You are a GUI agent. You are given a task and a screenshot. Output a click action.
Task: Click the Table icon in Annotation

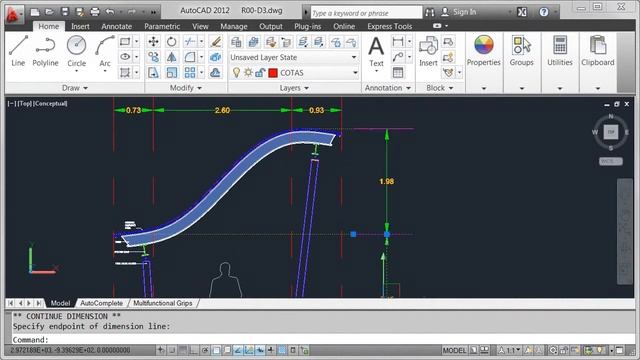(x=398, y=73)
